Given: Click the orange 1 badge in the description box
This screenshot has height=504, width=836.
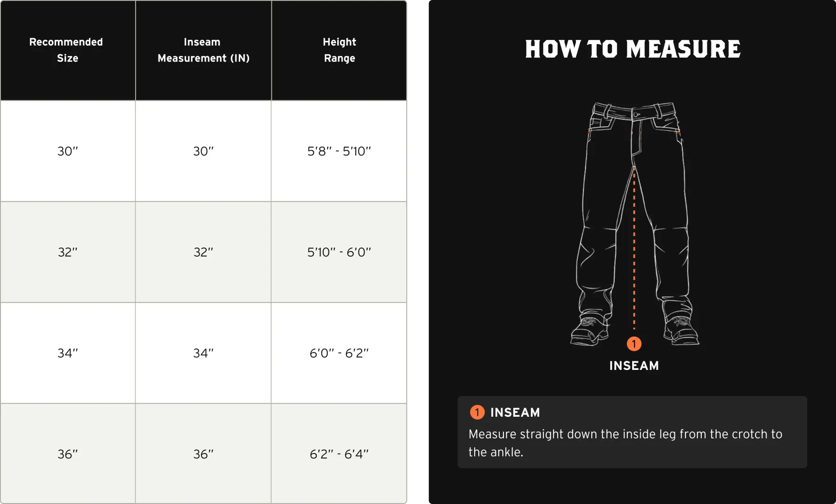Looking at the screenshot, I should point(477,412).
